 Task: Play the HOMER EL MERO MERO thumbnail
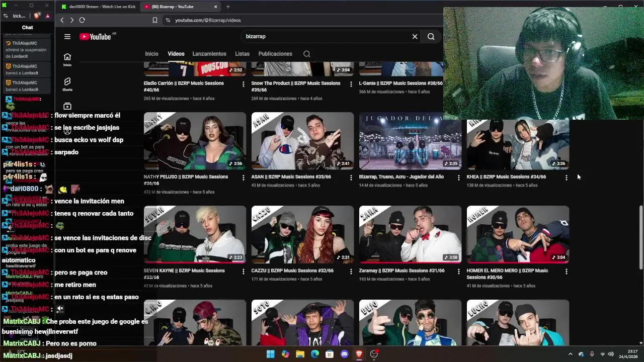(x=518, y=234)
